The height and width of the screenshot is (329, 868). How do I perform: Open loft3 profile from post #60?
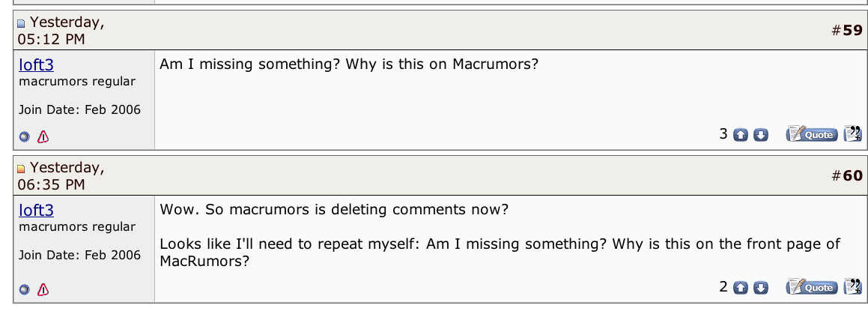pyautogui.click(x=37, y=210)
